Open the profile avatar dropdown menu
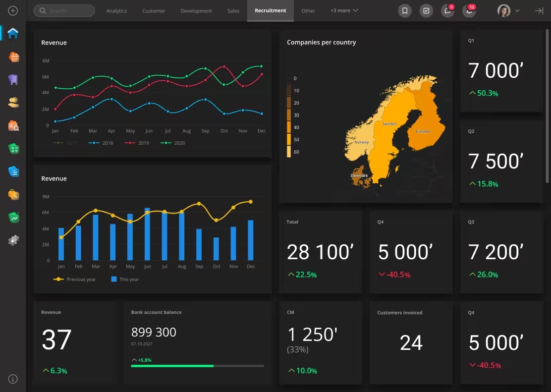 click(503, 10)
